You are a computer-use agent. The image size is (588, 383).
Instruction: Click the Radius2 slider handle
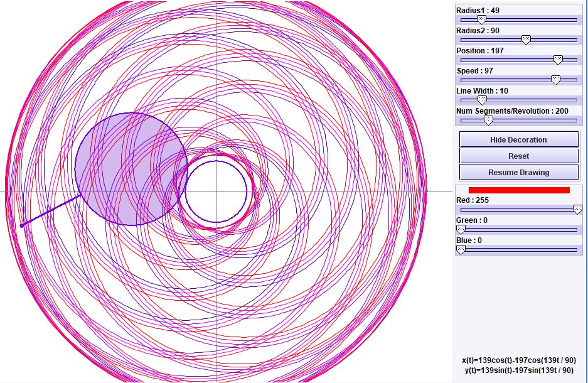(x=526, y=40)
